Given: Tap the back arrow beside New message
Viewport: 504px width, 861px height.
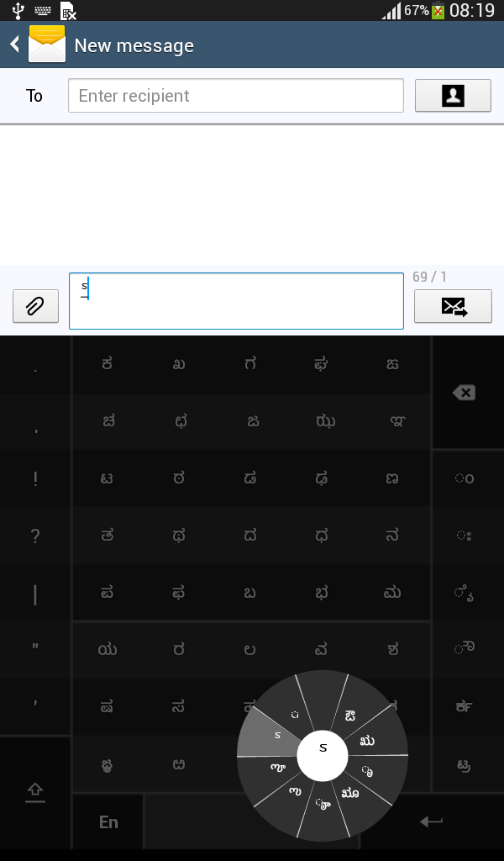Looking at the screenshot, I should point(15,45).
